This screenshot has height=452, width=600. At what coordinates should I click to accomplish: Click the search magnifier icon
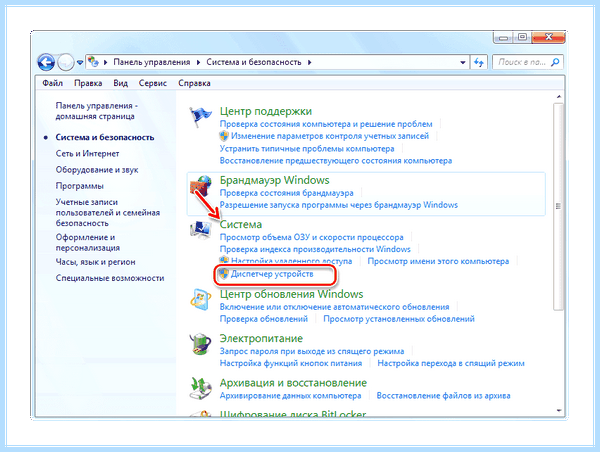point(555,62)
